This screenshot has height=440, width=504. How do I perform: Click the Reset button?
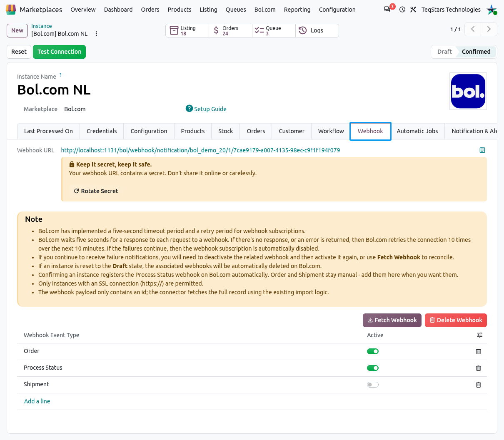[19, 52]
